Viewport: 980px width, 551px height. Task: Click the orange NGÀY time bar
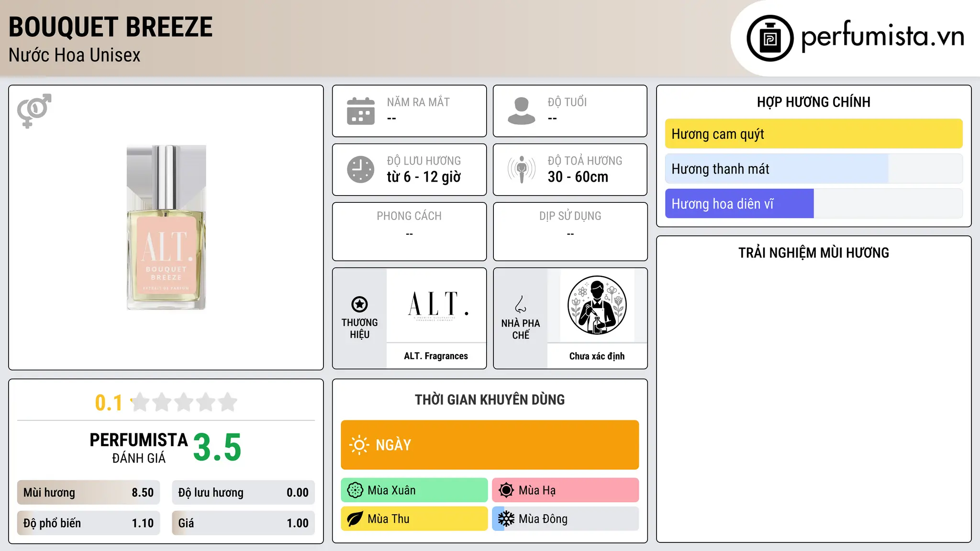tap(490, 445)
